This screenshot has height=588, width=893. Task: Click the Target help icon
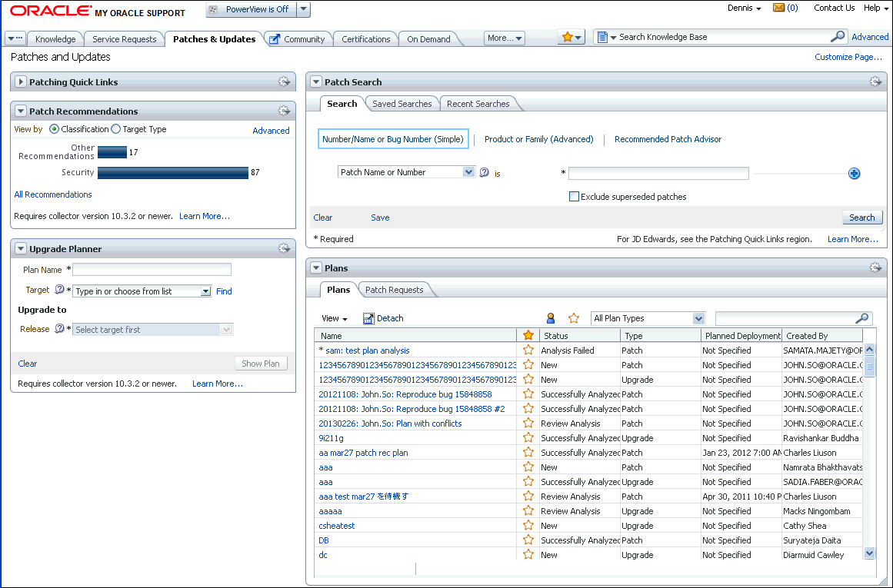coord(59,290)
